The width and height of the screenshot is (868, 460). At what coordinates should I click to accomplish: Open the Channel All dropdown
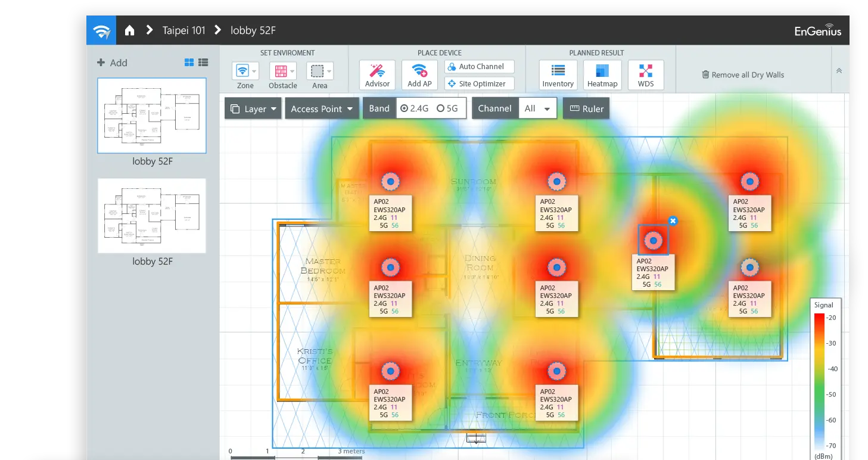[537, 108]
